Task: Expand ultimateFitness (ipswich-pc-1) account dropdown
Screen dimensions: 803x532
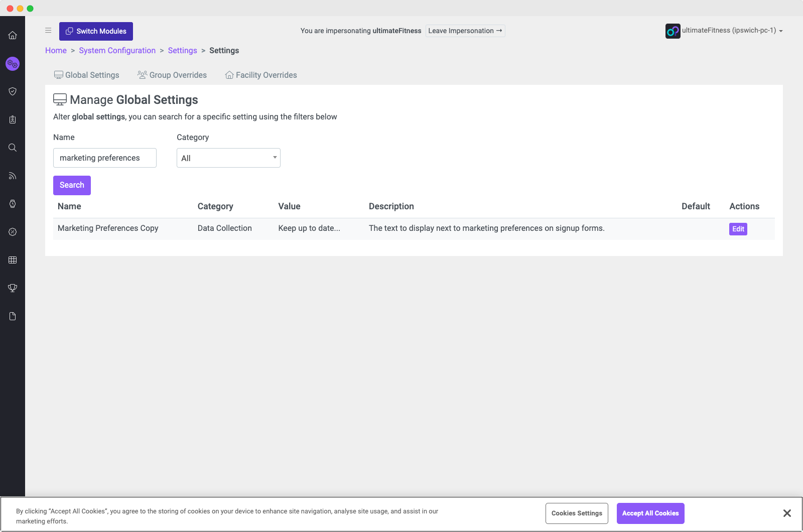Action: (732, 31)
